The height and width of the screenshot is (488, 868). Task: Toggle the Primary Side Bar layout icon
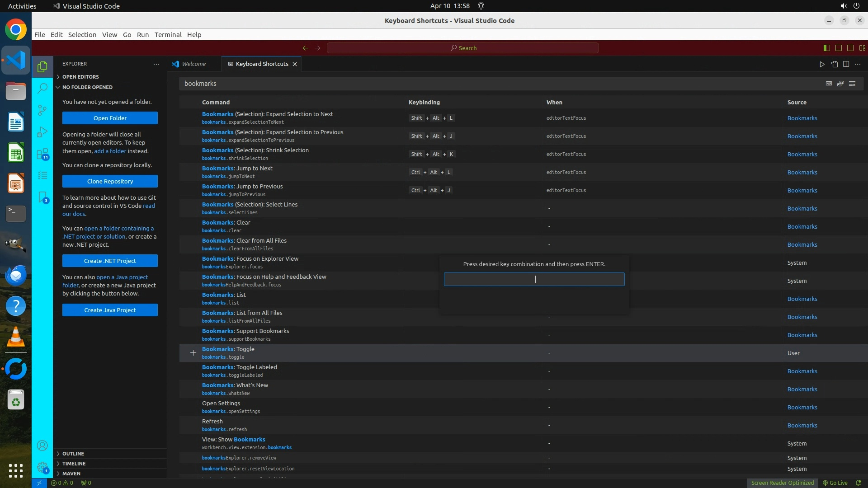point(827,48)
